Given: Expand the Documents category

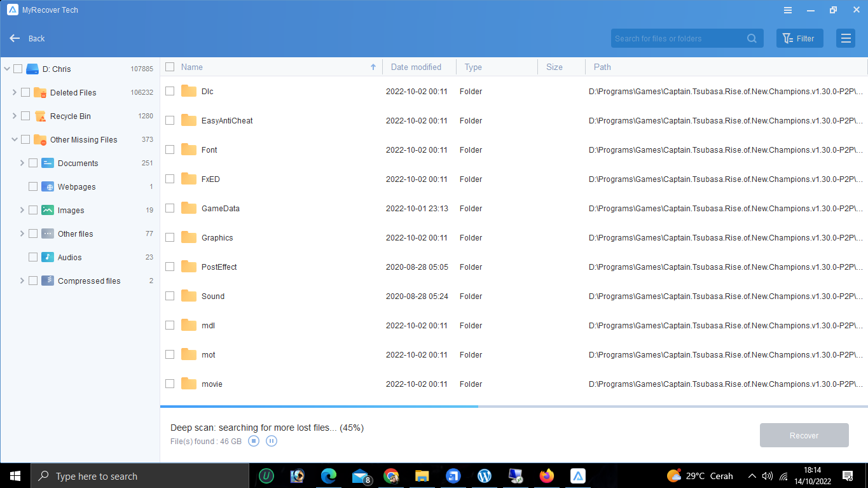Looking at the screenshot, I should point(22,163).
